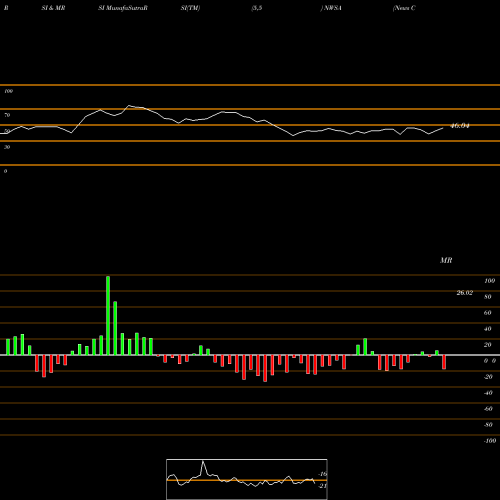Click the RSI axis label 100
The image size is (500, 500).
point(8,91)
